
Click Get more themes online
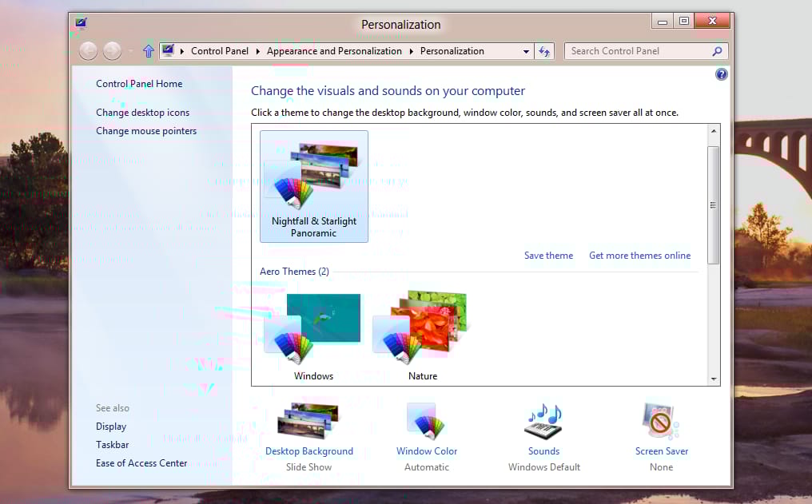click(x=639, y=255)
